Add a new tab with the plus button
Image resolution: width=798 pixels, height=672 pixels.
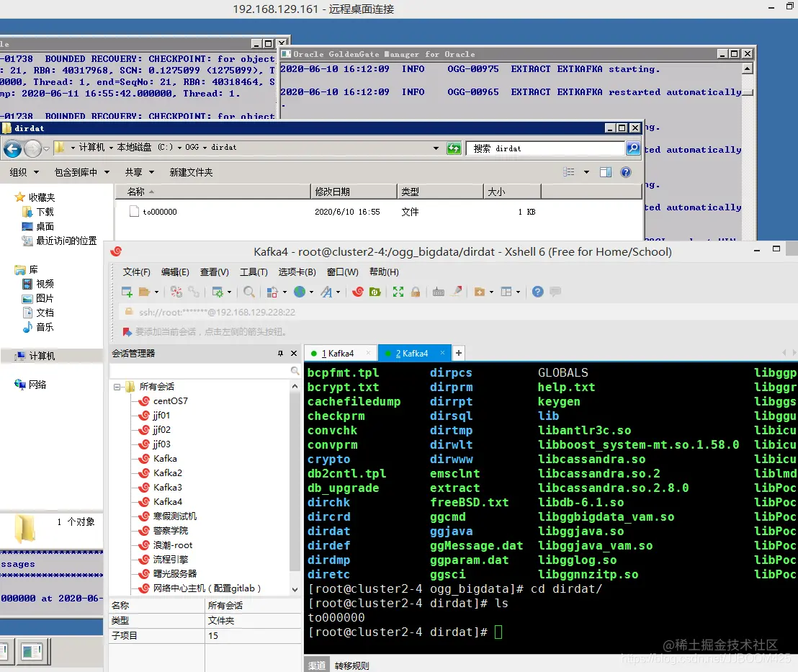click(x=459, y=353)
